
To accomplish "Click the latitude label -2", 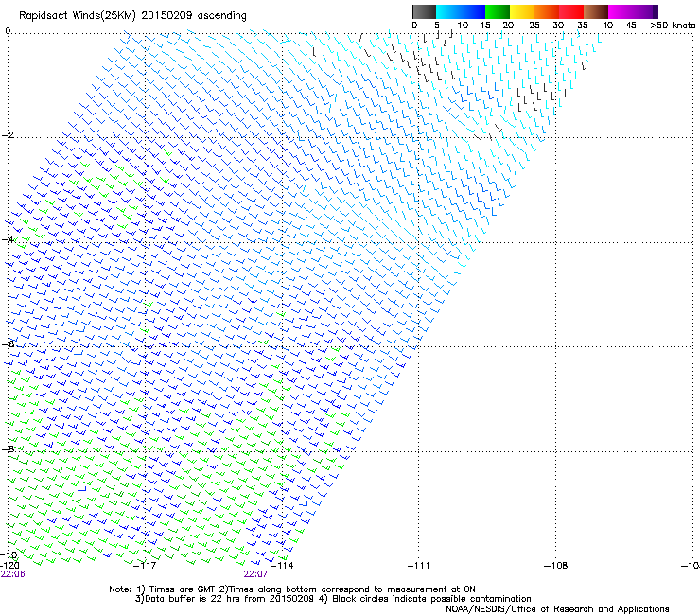I will point(8,135).
